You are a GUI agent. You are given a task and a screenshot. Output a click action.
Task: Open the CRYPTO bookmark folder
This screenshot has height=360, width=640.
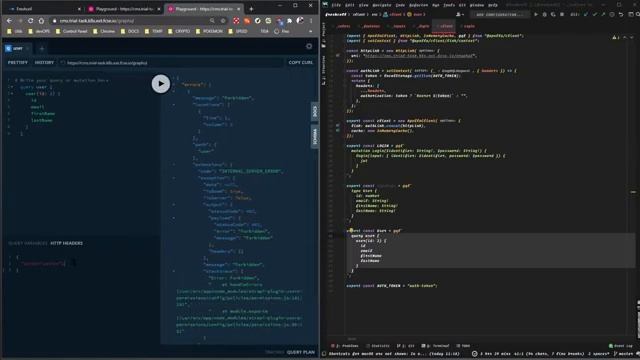point(180,31)
